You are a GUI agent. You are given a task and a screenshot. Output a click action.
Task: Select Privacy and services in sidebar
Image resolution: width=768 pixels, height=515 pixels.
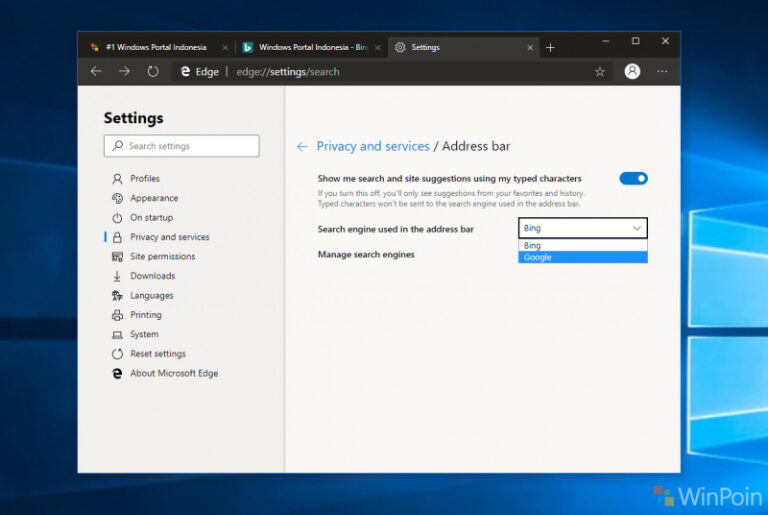point(169,237)
